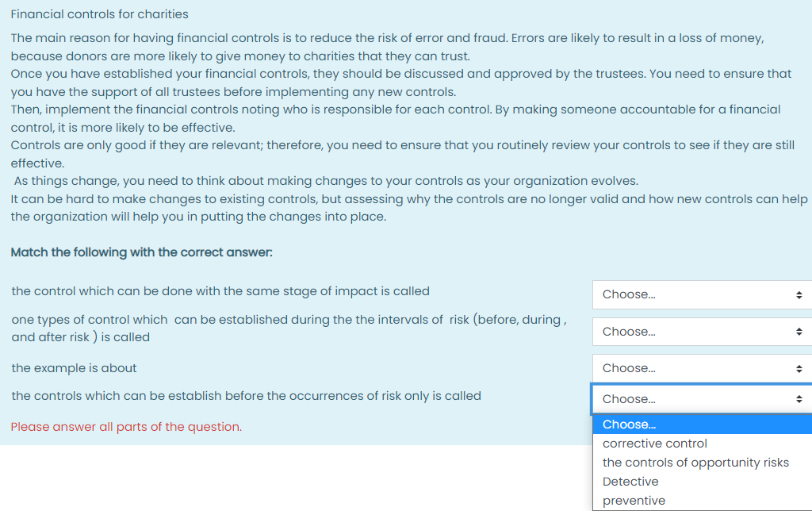Viewport: 812px width, 511px height.
Task: Open the dropdown for risk intervals control question
Action: point(702,331)
